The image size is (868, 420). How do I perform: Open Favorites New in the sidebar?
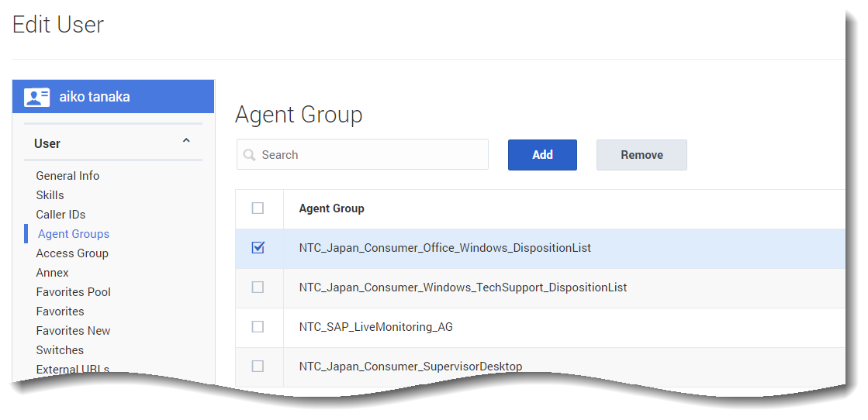click(73, 331)
